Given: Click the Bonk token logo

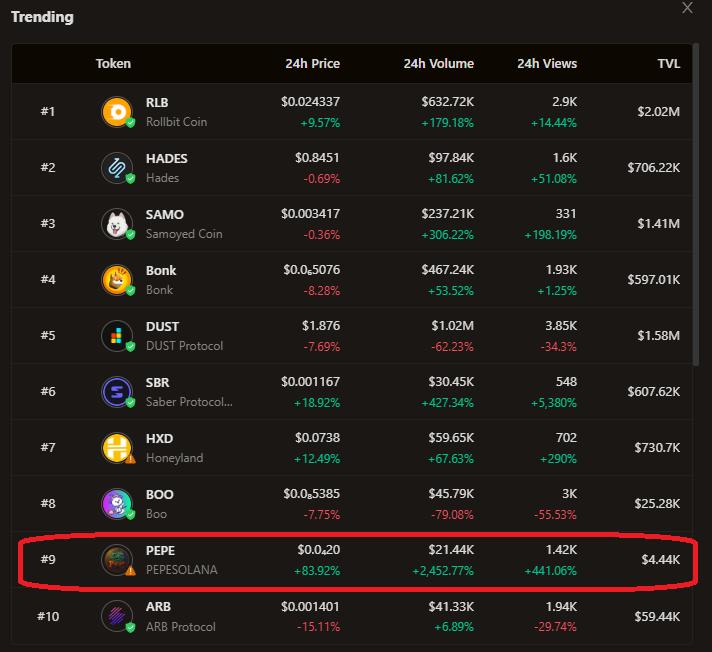Looking at the screenshot, I should (x=117, y=280).
